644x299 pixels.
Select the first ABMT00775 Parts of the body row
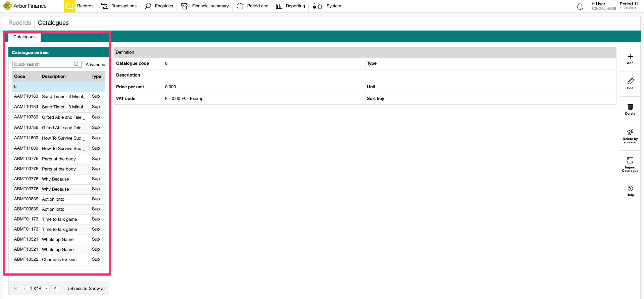[59, 159]
